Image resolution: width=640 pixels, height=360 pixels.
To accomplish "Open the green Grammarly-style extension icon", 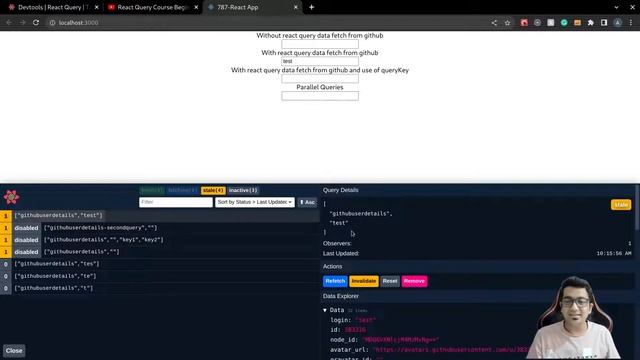I will (564, 23).
